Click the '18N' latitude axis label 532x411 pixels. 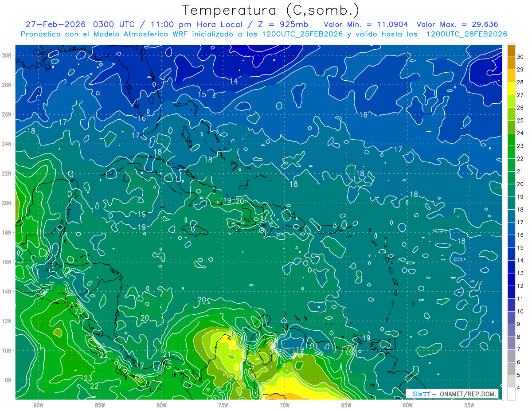click(x=8, y=232)
